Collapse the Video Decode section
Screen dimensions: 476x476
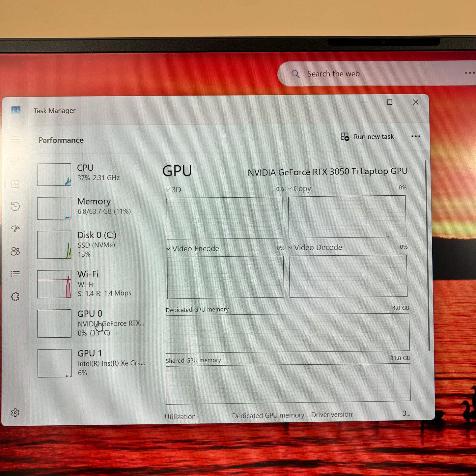coord(290,247)
